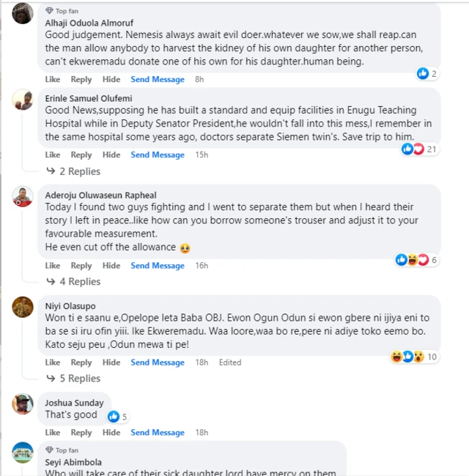Viewport: 469px width, 476px height.
Task: Click Joshua Sunday's profile avatar
Action: 23,404
